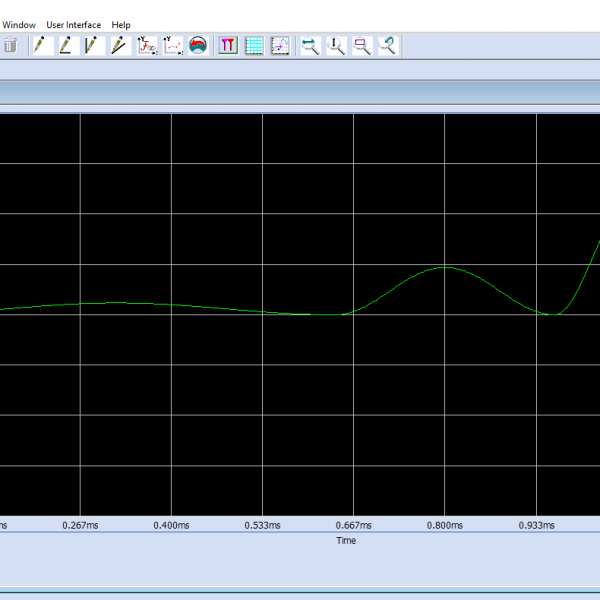Open the Help menu

[x=121, y=24]
